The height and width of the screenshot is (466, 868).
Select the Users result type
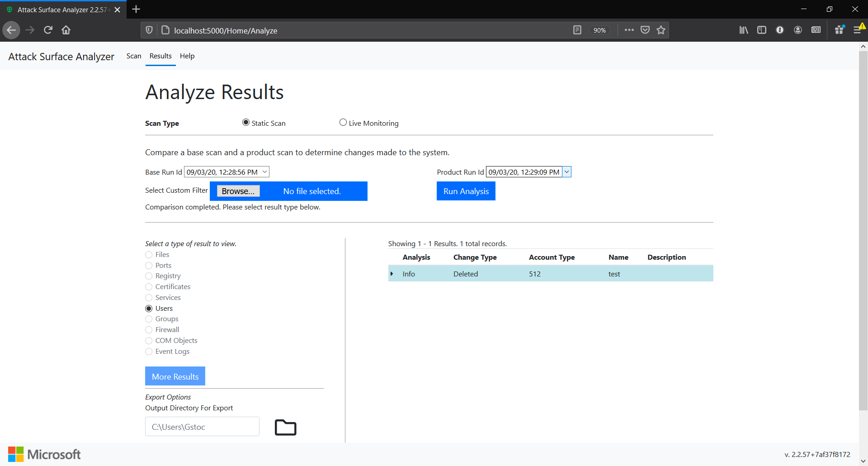coord(149,309)
